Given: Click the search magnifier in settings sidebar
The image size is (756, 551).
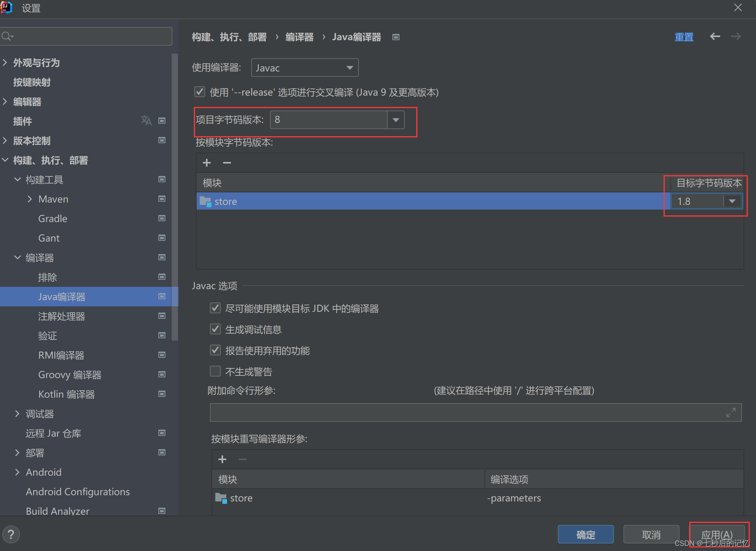Looking at the screenshot, I should pos(7,36).
